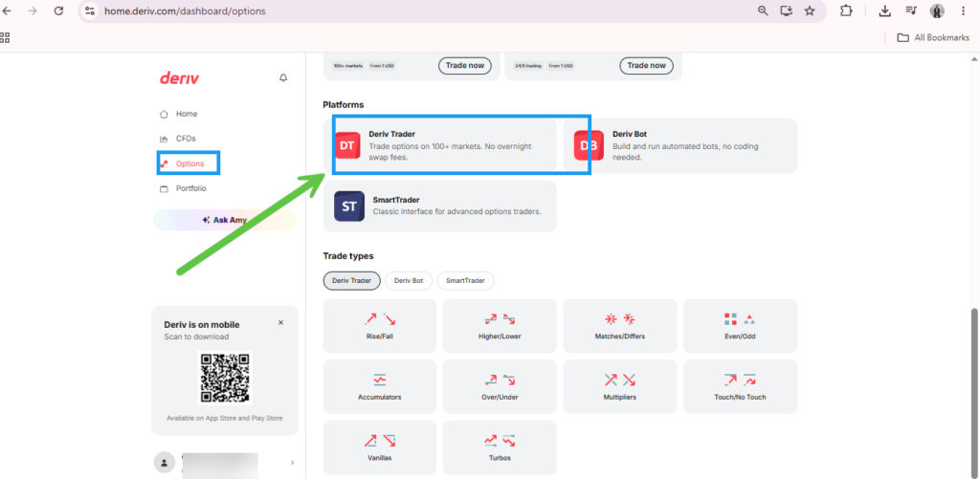Click the Options arrows icon
The image size is (980, 479).
(165, 163)
